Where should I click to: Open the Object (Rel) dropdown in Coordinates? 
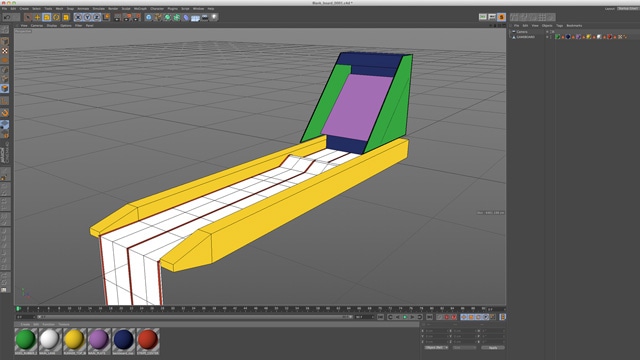tap(436, 348)
